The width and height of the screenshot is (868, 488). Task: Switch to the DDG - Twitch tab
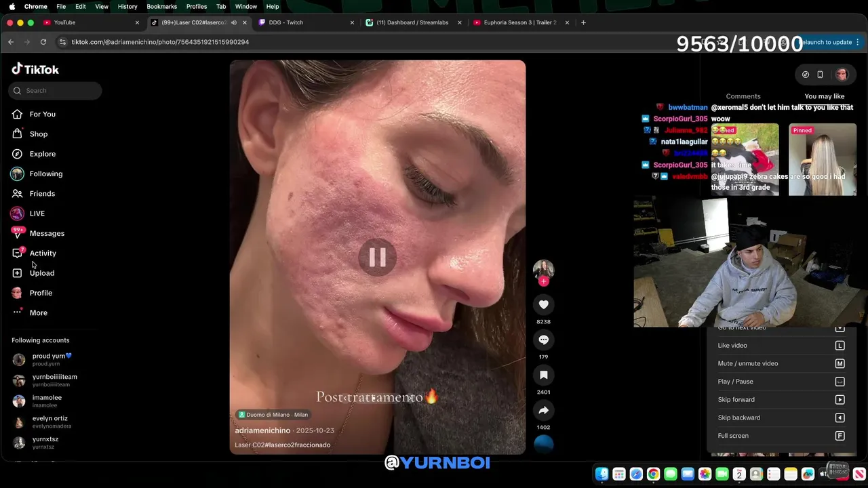pos(305,22)
